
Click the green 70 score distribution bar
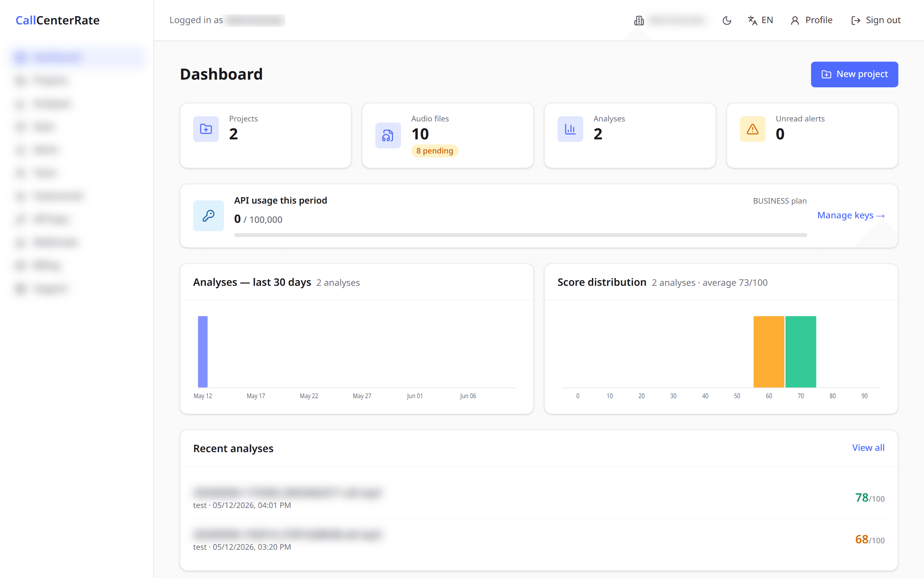[x=801, y=352]
